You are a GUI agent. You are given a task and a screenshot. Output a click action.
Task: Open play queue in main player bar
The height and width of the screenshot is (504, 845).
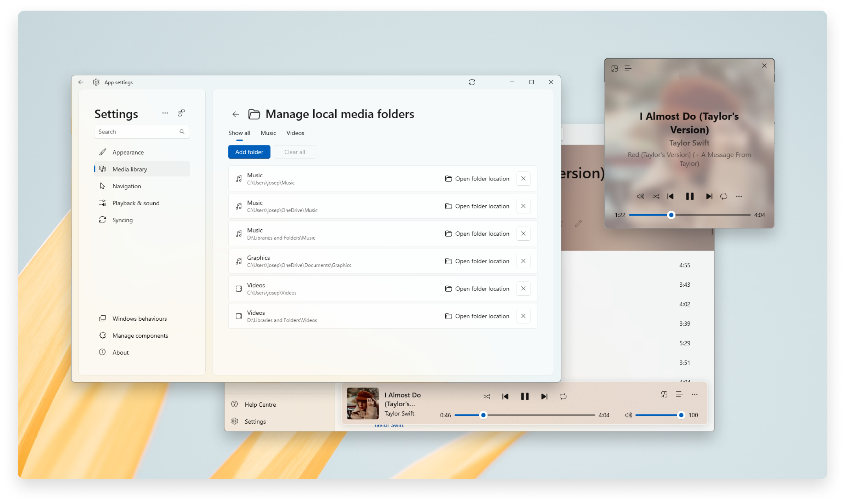(x=679, y=394)
